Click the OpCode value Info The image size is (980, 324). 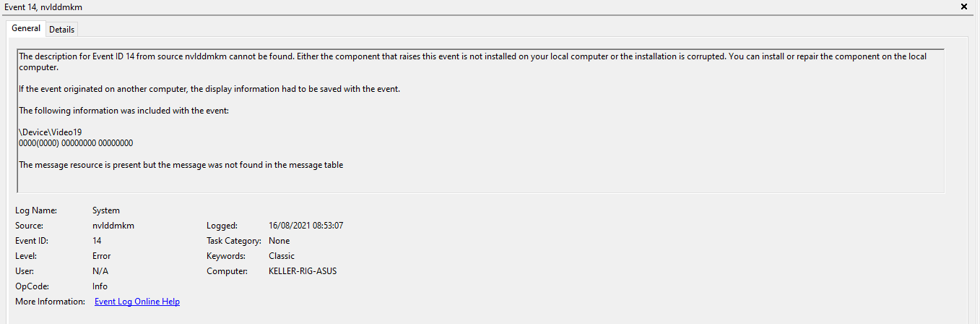(100, 286)
